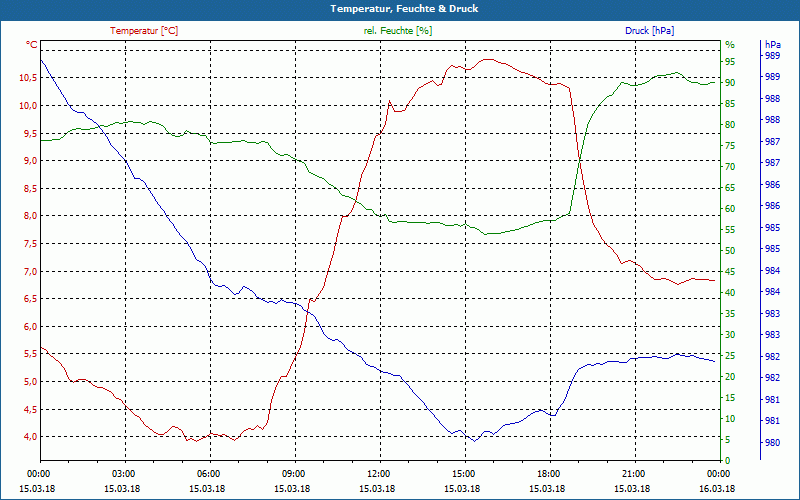The width and height of the screenshot is (800, 500).
Task: Click "8,0" on the temperature axis
Action: (x=31, y=216)
